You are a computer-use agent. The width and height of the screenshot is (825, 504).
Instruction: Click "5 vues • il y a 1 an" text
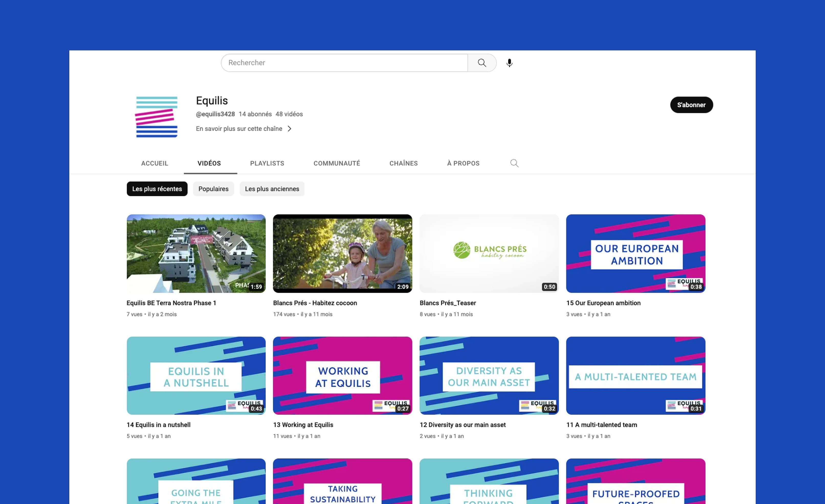point(149,436)
